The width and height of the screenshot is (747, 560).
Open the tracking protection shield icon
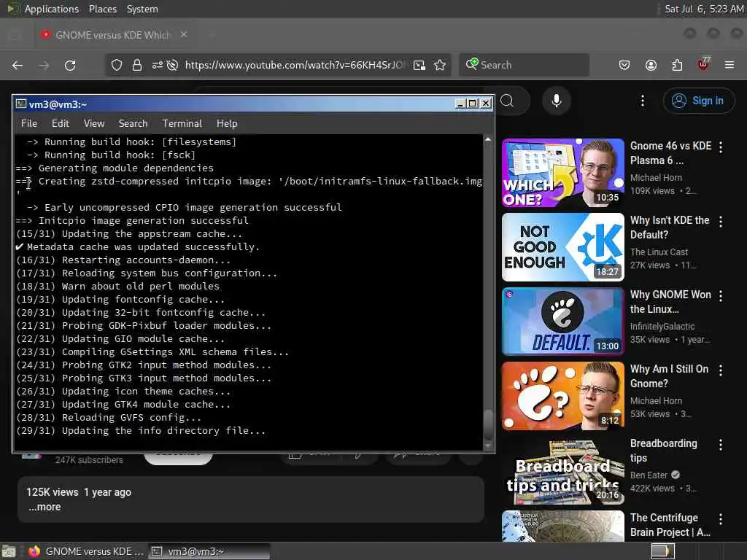(x=117, y=65)
